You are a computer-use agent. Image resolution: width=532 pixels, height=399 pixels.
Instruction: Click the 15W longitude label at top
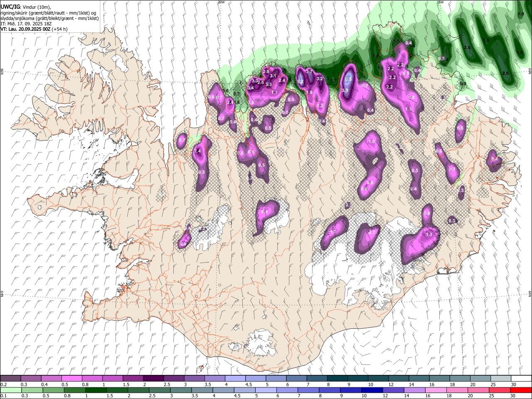point(440,2)
